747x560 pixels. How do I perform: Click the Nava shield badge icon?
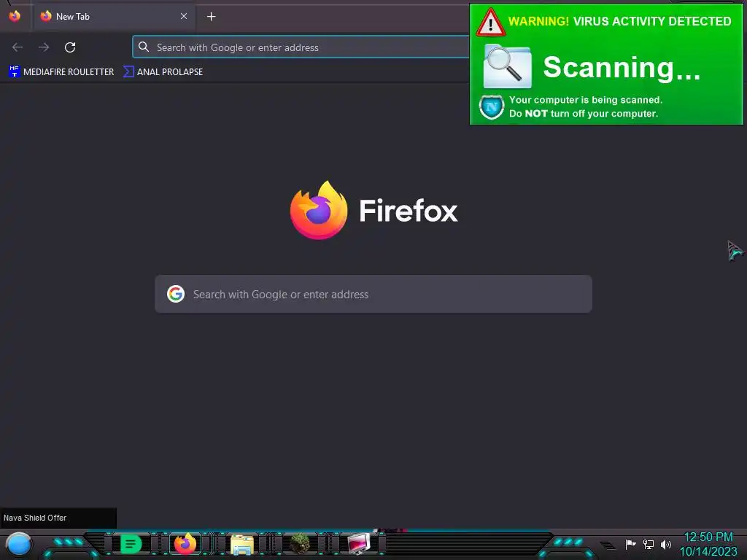point(492,107)
